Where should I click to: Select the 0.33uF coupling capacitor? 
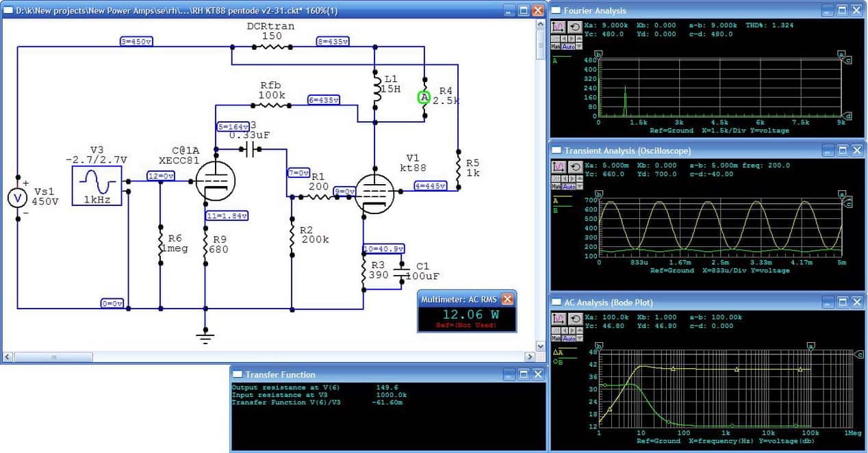pyautogui.click(x=249, y=149)
